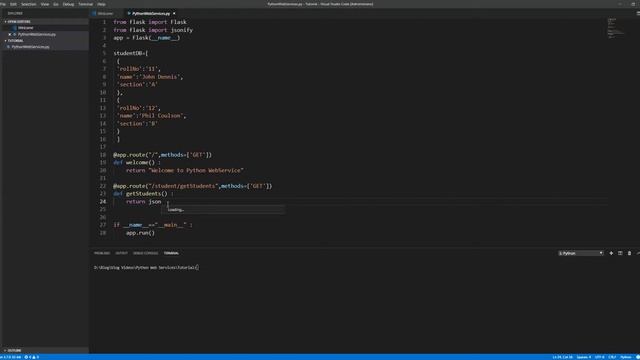Open Welcome in Open Editors list
This screenshot has width=640, height=360.
click(x=25, y=28)
